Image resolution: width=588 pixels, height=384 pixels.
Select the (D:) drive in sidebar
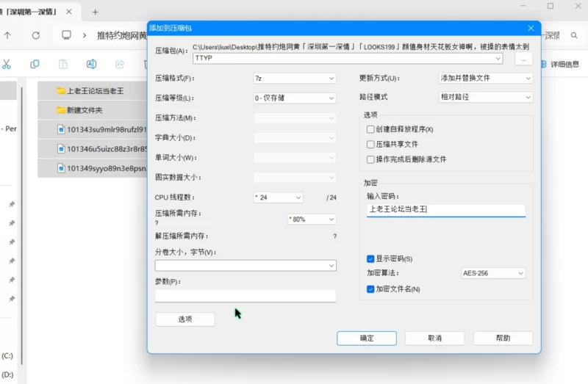tap(7, 374)
